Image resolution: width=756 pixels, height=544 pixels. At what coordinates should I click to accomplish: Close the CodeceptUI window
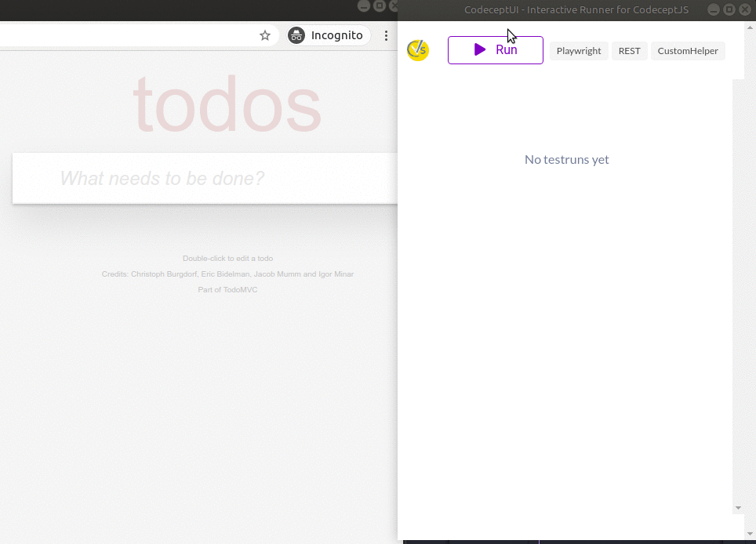pyautogui.click(x=745, y=9)
